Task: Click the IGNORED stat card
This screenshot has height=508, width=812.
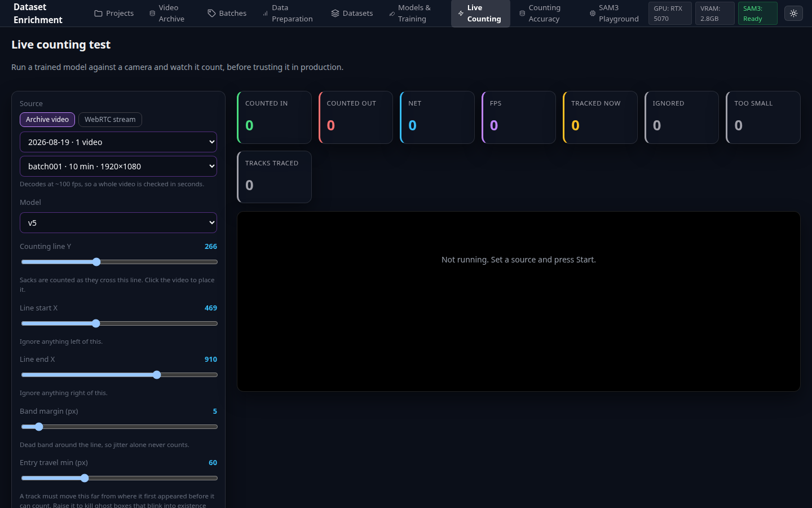Action: [x=682, y=117]
